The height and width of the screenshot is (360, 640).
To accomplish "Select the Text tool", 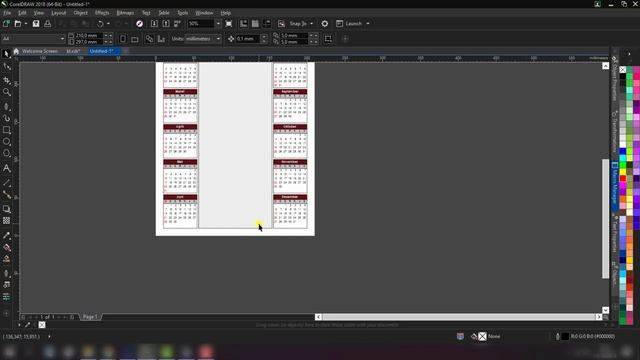I will [7, 168].
